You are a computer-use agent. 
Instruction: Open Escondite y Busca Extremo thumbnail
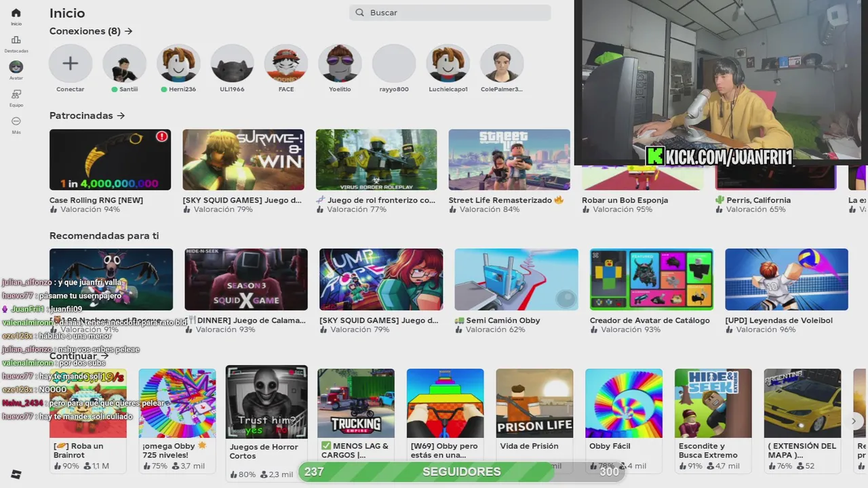pyautogui.click(x=713, y=403)
